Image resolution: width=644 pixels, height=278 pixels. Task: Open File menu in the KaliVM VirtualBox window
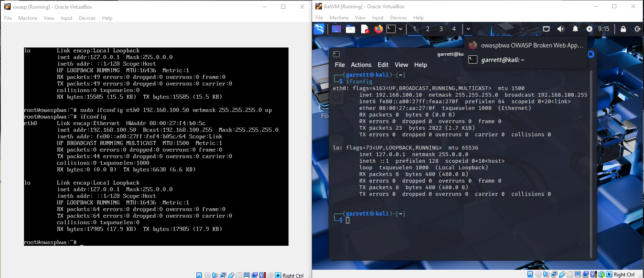tap(319, 18)
